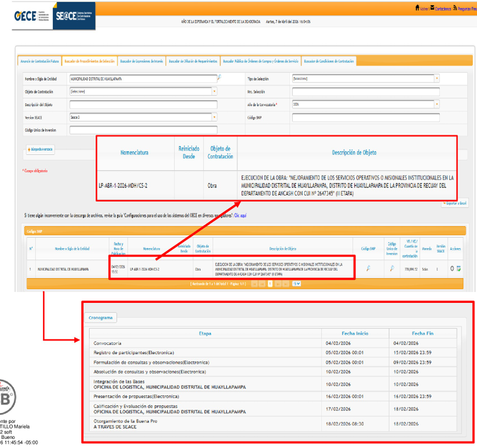477x448 pixels.
Task: Click the green ficha icon under Acciones
Action: pyautogui.click(x=459, y=269)
